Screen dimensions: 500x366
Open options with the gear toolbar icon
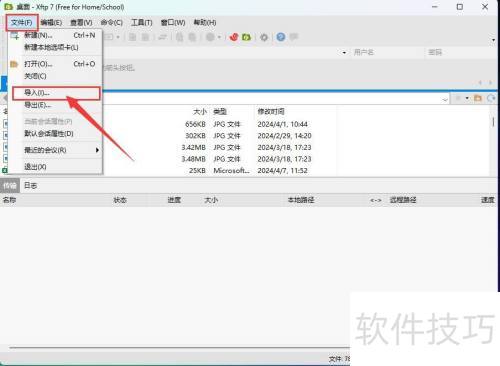click(264, 37)
